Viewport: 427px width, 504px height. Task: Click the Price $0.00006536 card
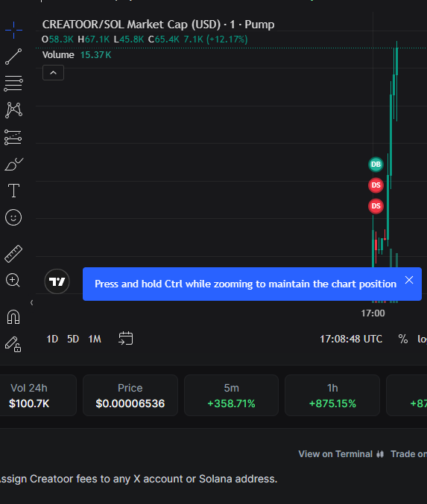pyautogui.click(x=130, y=395)
